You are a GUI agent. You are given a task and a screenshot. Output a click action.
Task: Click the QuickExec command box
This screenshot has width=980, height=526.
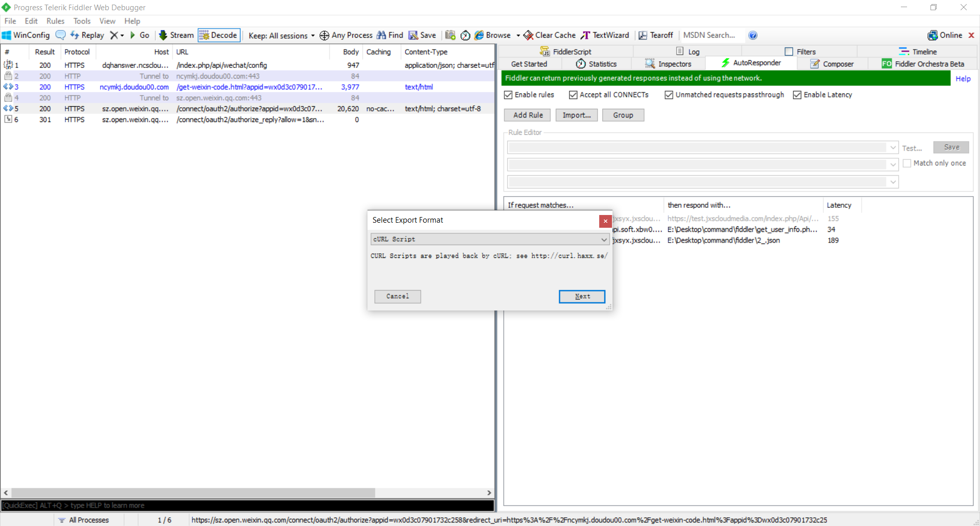248,506
